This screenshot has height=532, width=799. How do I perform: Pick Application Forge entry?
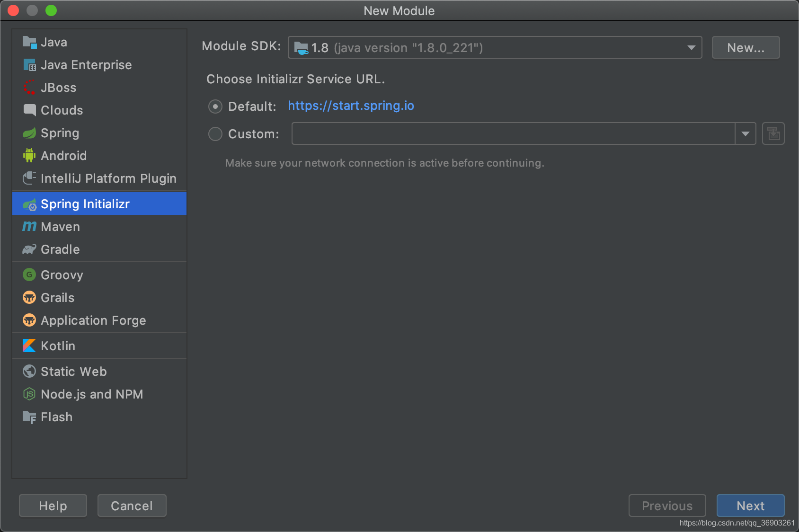[x=99, y=320]
